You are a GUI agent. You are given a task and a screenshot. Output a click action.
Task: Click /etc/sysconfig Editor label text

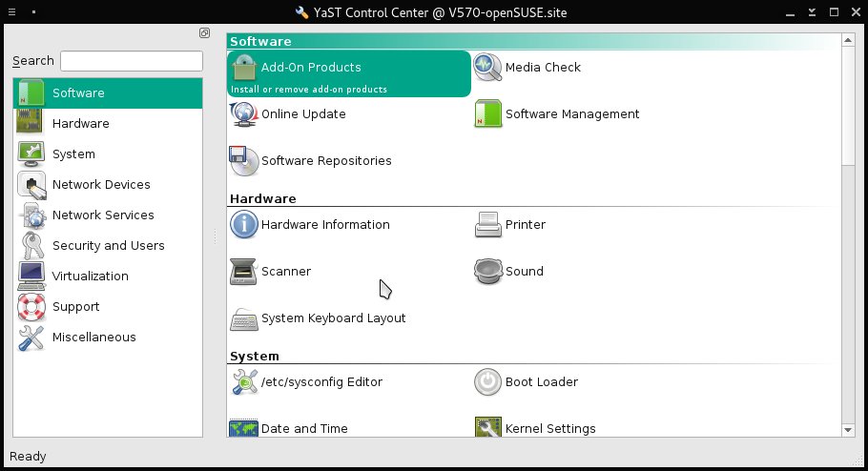click(321, 382)
